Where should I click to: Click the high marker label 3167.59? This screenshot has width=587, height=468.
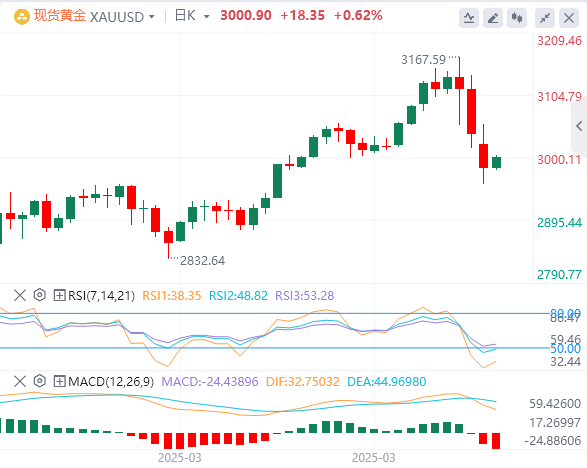[423, 60]
